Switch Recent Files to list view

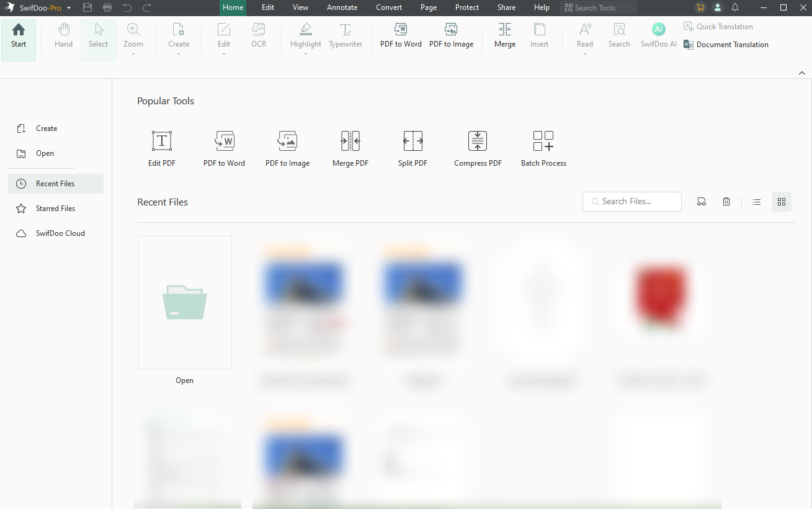click(756, 201)
